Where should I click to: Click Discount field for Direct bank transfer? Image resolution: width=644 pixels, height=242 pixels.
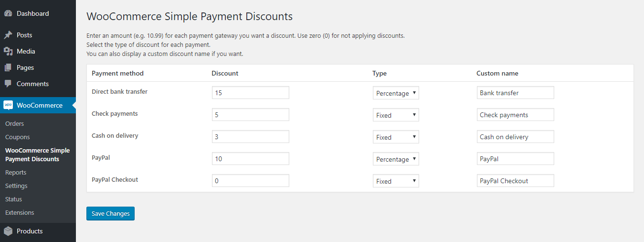click(251, 93)
